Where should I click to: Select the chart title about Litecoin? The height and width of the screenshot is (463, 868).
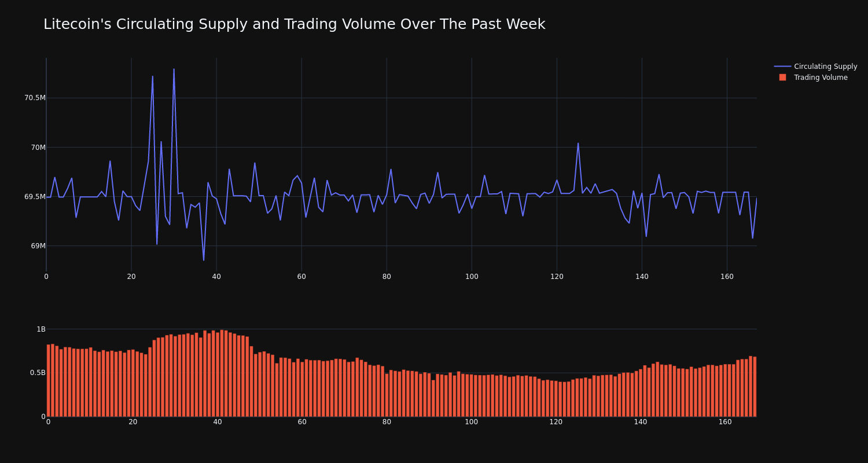[x=294, y=24]
